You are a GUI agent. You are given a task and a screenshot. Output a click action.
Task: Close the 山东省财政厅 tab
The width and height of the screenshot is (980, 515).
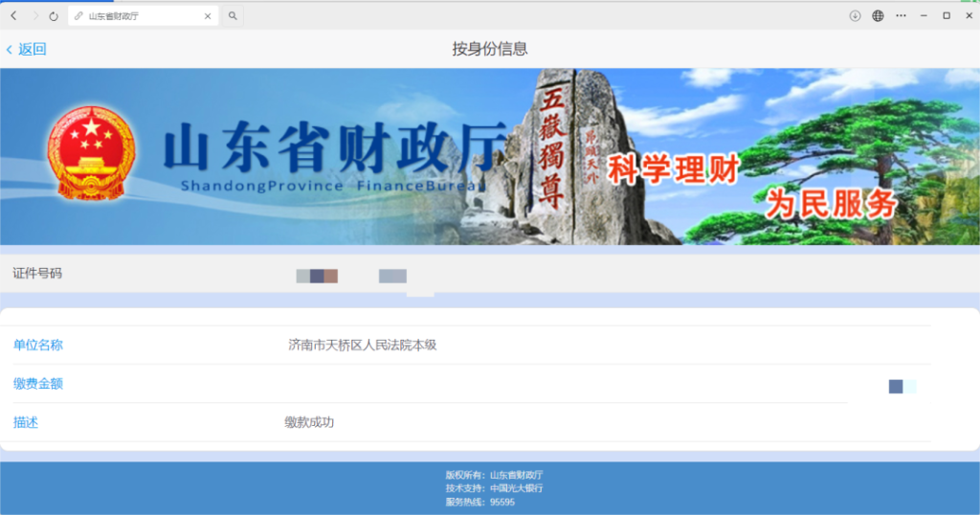[x=209, y=16]
